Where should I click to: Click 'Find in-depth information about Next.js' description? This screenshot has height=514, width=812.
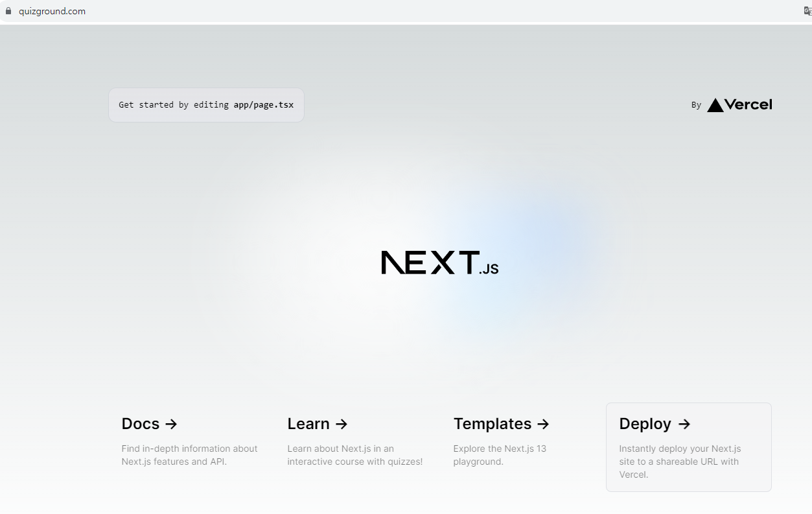pos(189,455)
